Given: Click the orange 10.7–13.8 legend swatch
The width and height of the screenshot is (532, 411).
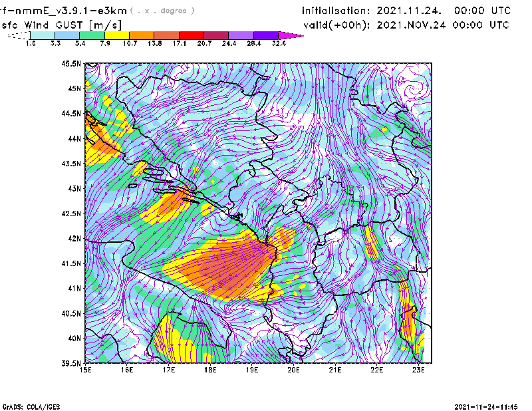Looking at the screenshot, I should [x=142, y=35].
